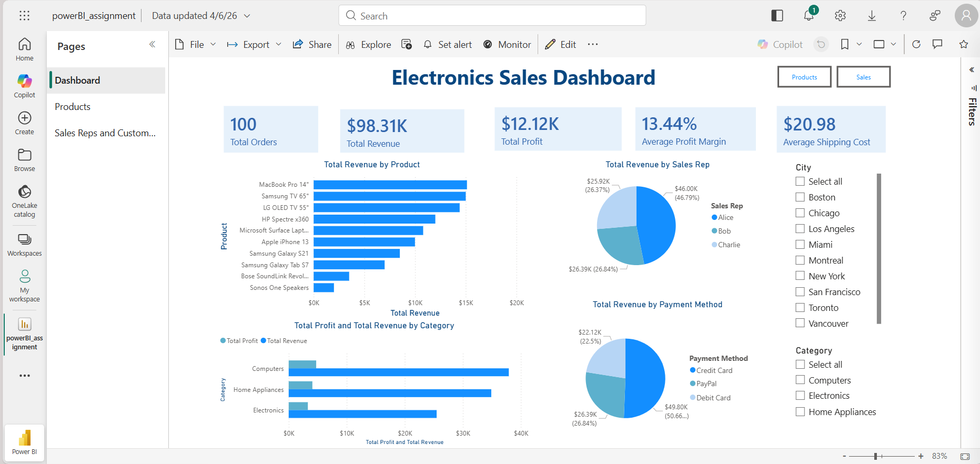Click the Edit button
Screen dimensions: 980x464
coord(561,44)
